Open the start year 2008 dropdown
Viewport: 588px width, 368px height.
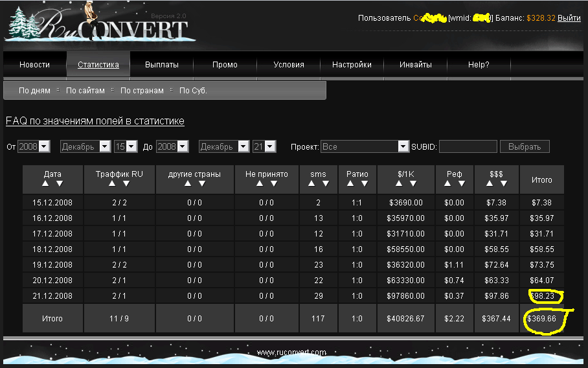[45, 147]
